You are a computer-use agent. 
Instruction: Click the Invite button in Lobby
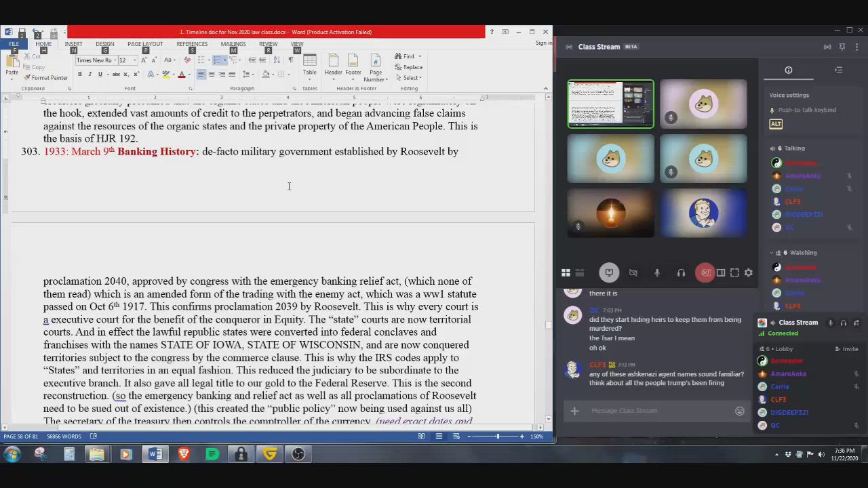850,349
